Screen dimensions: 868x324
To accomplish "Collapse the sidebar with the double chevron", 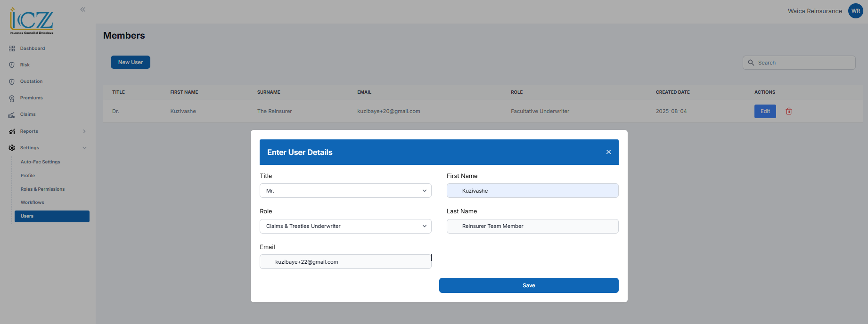I will 83,9.
